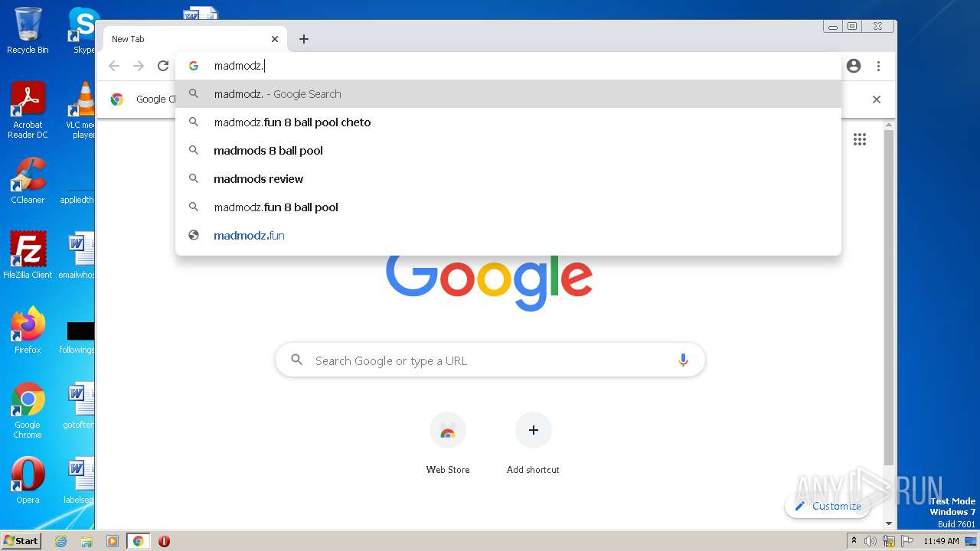This screenshot has width=980, height=551.
Task: Choose suggestion 'madmodz. - Google Search'
Action: 508,94
